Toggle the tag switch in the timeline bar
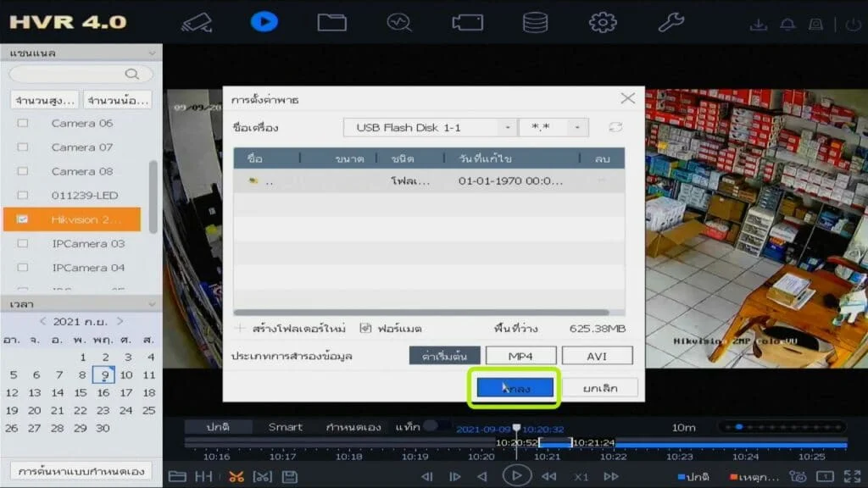Screen dimensions: 868x488 click(436, 426)
